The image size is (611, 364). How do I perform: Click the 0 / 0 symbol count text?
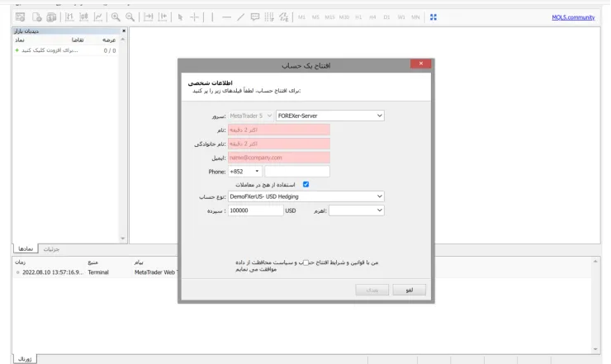[x=110, y=50]
